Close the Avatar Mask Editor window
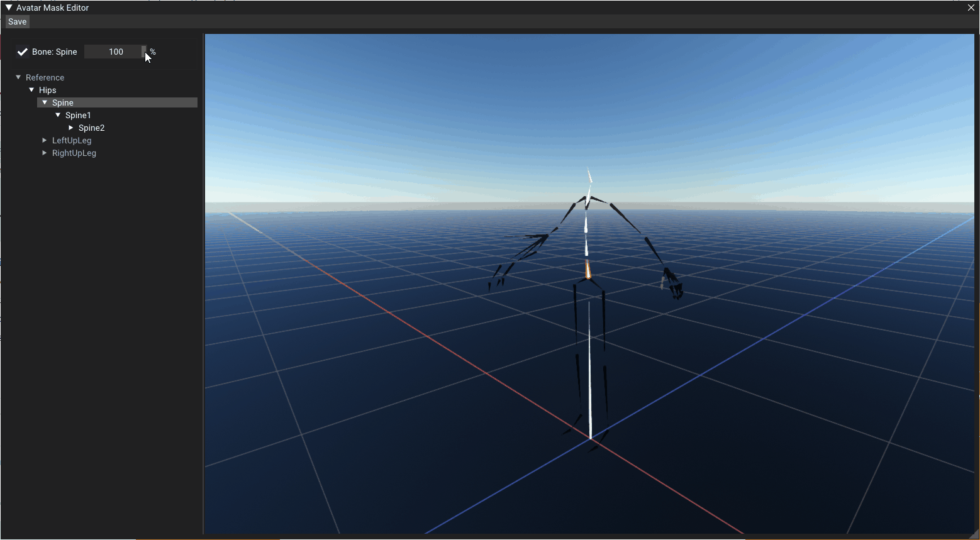 (971, 8)
